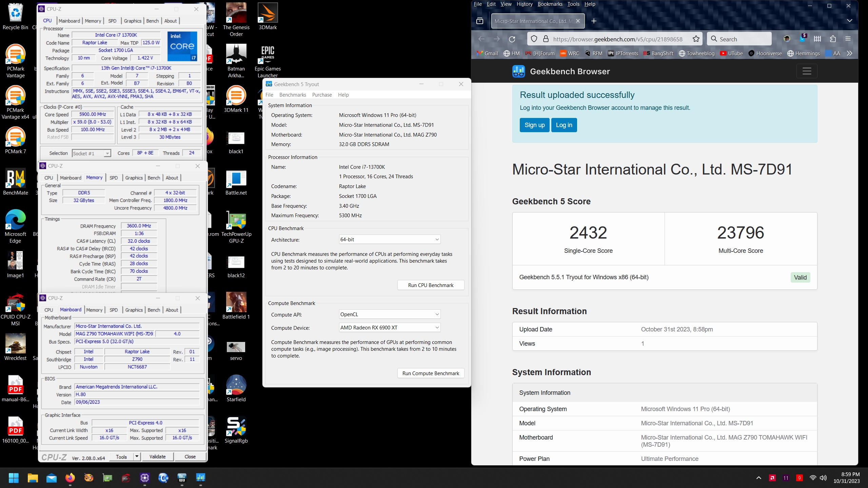Launch Starfield desktop shortcut
The width and height of the screenshot is (868, 488).
[236, 388]
